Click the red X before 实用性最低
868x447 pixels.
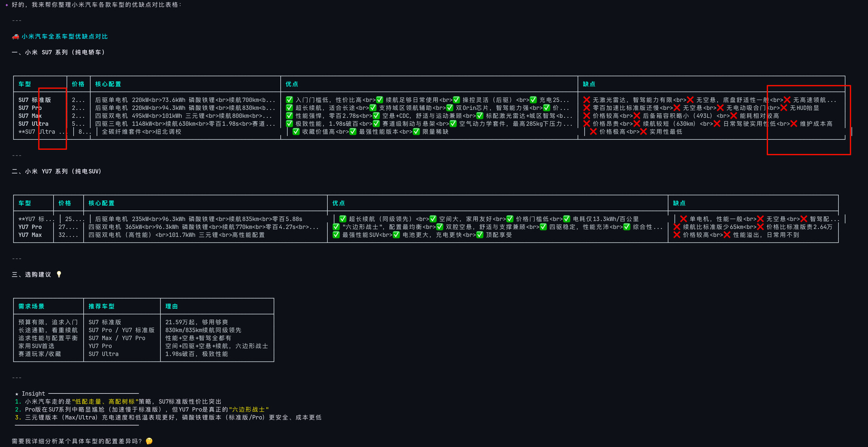point(644,132)
